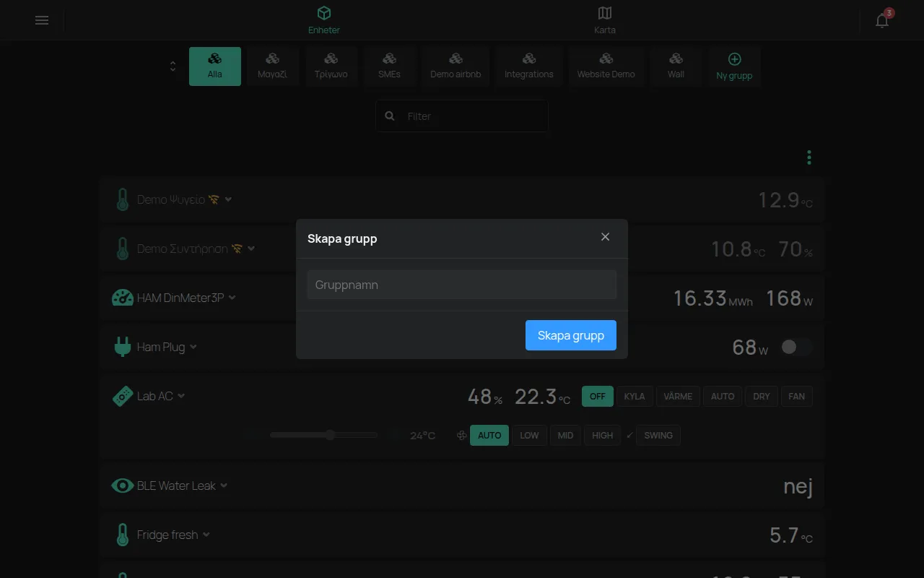Image resolution: width=924 pixels, height=578 pixels.
Task: Set Lab AC mode to KYLA
Action: coord(635,396)
